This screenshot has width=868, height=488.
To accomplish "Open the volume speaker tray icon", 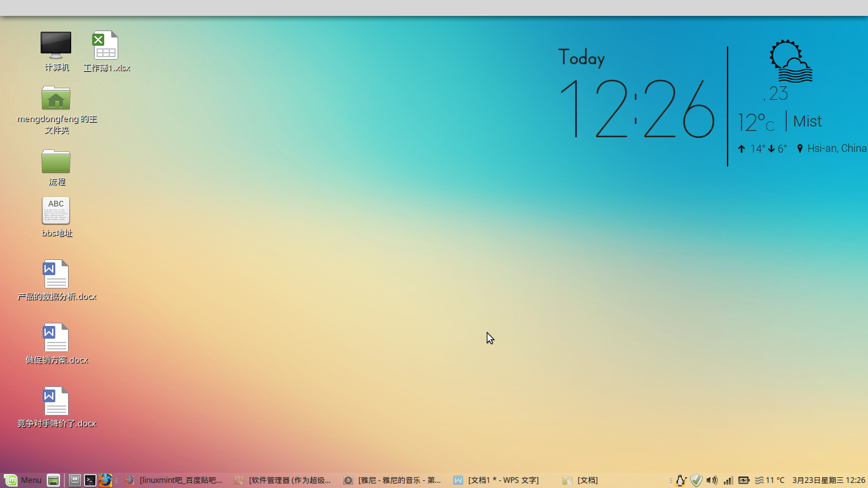I will click(712, 480).
